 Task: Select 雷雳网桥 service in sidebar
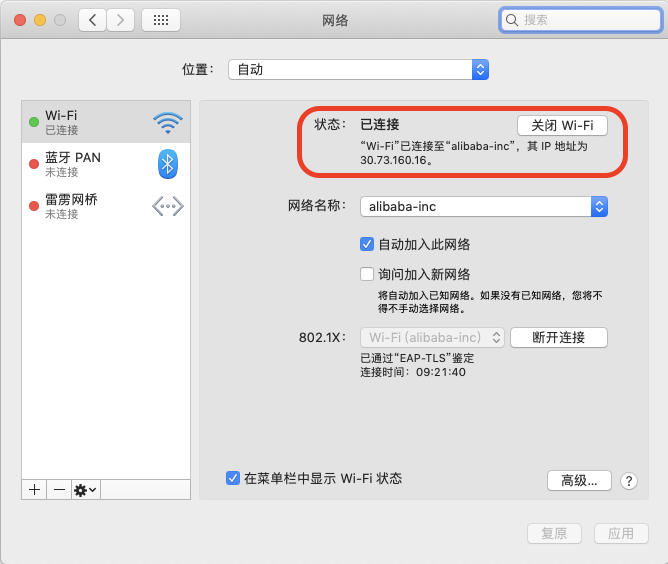coord(106,206)
